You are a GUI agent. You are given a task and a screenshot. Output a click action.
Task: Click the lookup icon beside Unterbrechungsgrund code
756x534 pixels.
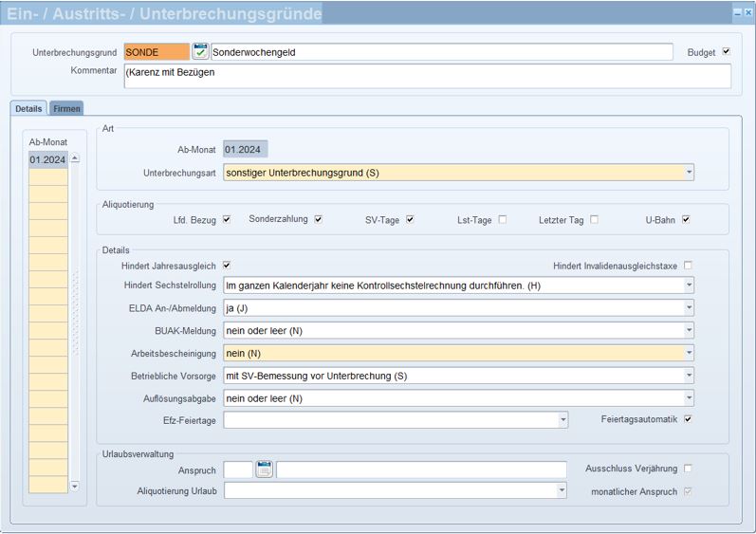[200, 52]
